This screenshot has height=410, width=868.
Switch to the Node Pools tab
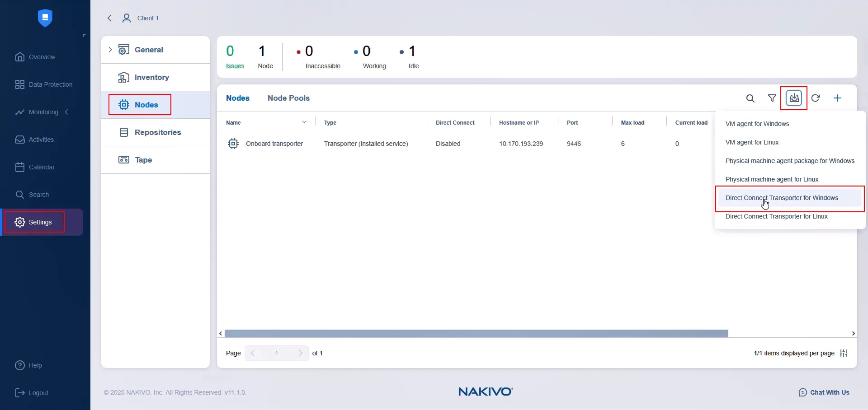tap(288, 98)
